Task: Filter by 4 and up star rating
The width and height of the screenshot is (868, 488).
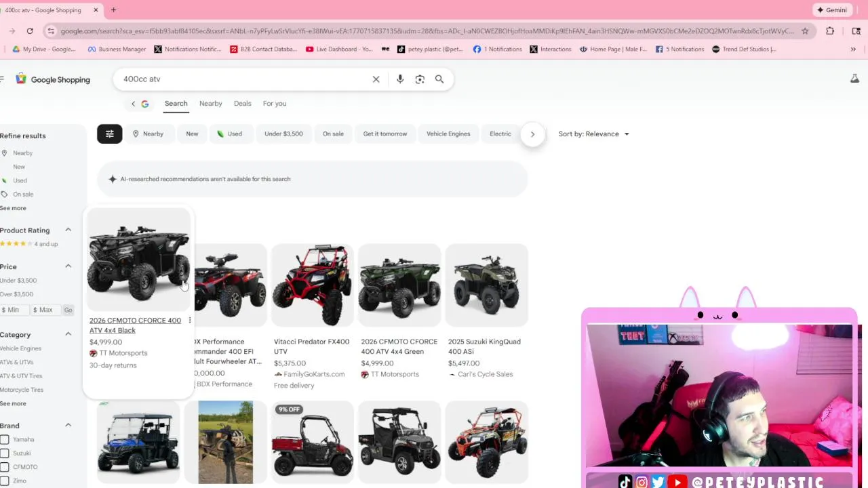Action: pyautogui.click(x=29, y=244)
